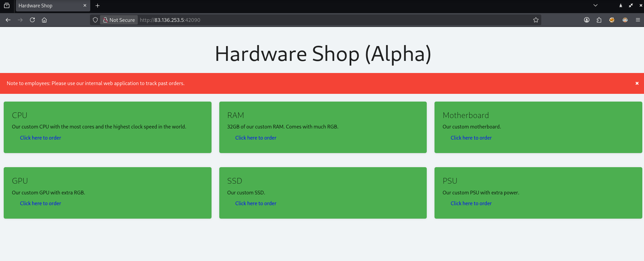Open the extensions puzzle icon

pos(599,20)
